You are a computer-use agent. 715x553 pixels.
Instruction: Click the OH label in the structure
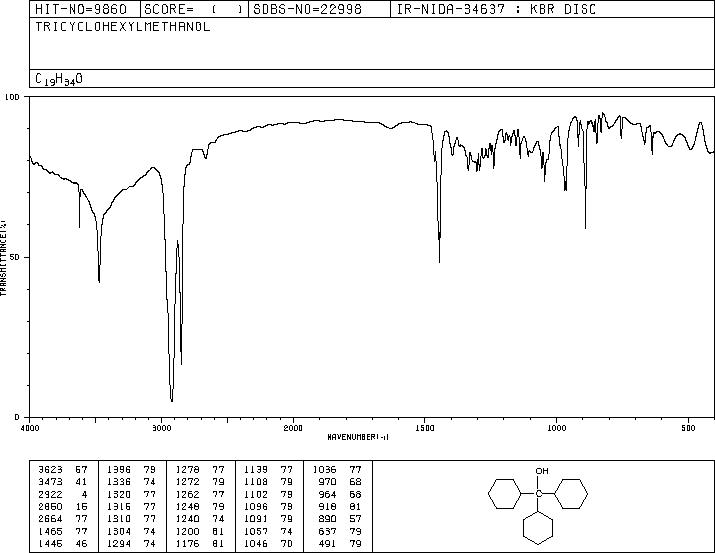(542, 471)
